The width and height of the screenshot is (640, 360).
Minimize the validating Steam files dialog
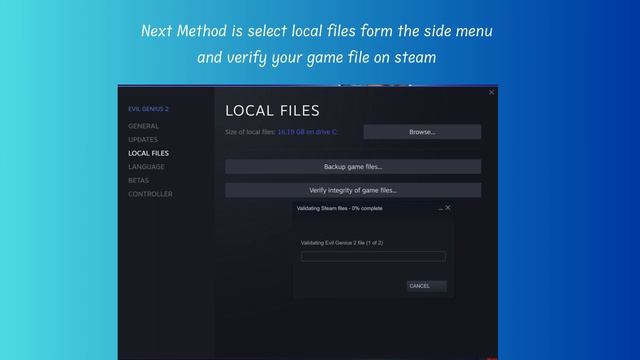[440, 209]
